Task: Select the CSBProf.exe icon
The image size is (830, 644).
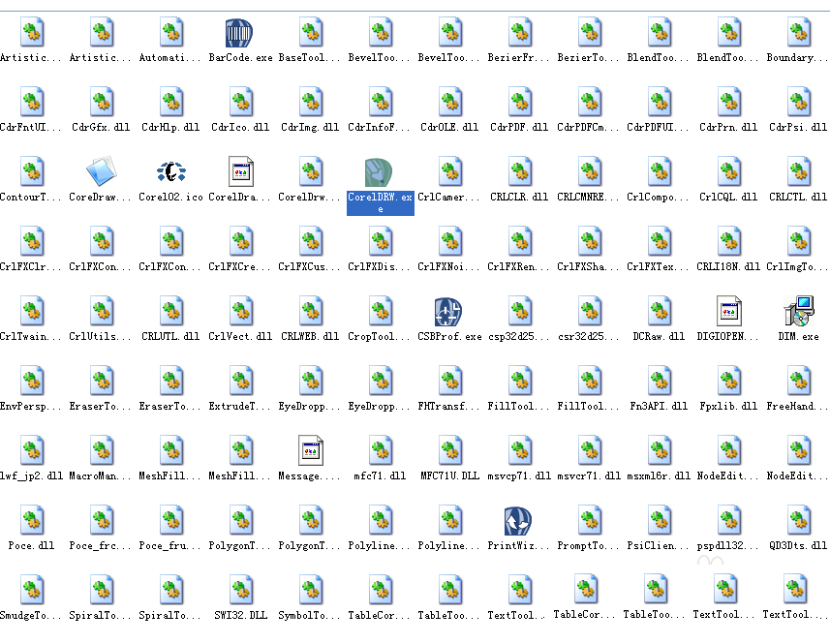Action: click(448, 312)
